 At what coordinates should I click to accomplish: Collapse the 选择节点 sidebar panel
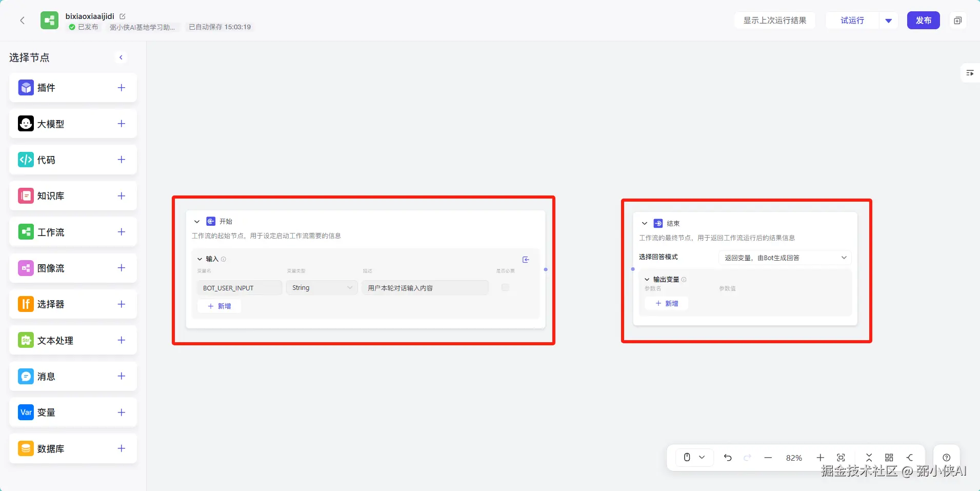point(121,57)
